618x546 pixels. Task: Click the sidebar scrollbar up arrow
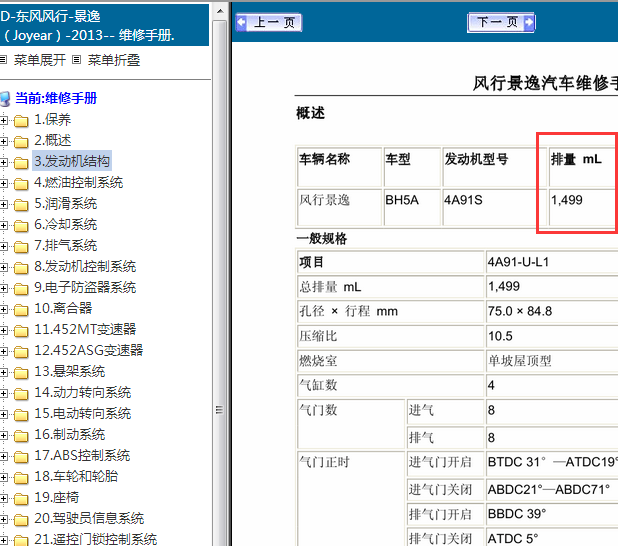point(220,11)
